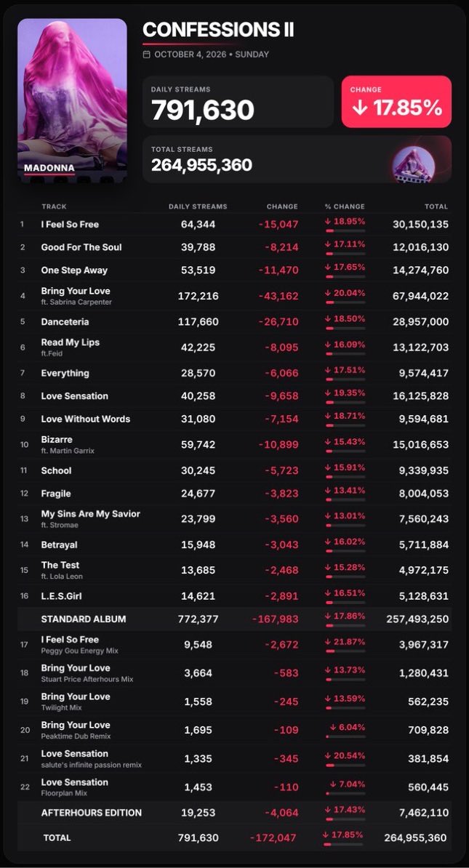
Task: Select the Danceteria track row
Action: pos(234,321)
